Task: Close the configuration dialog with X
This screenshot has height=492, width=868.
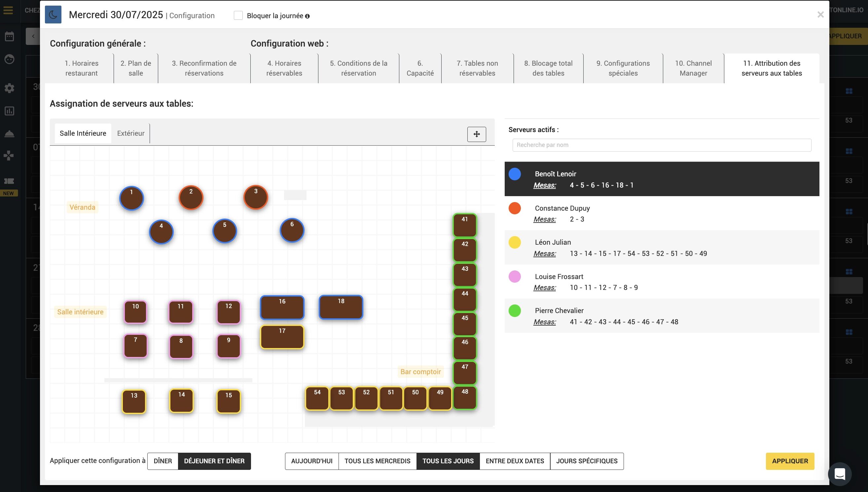Action: click(820, 15)
